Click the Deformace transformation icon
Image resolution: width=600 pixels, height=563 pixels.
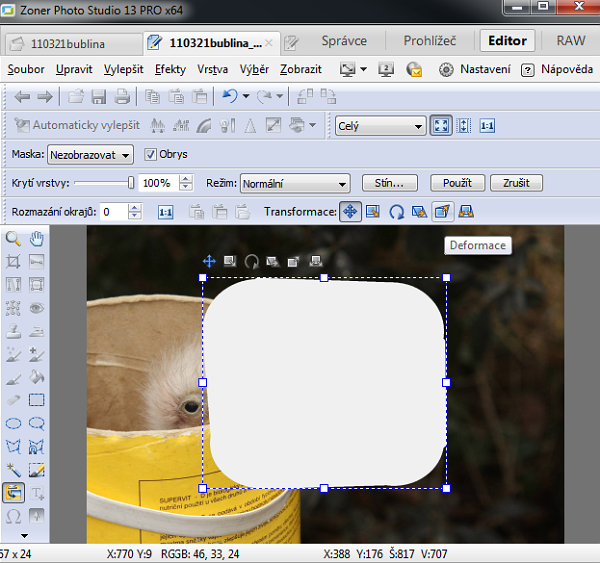(442, 212)
